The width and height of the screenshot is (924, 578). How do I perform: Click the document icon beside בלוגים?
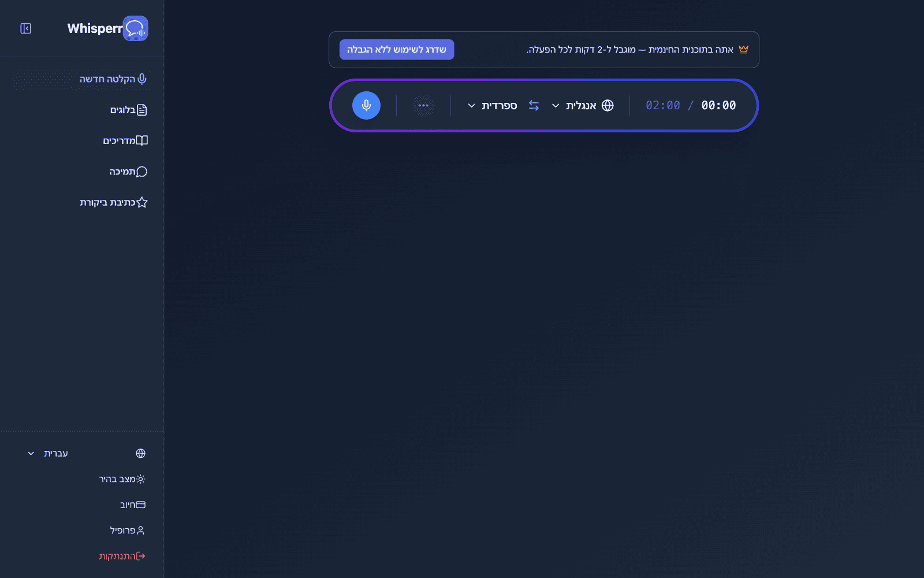[142, 110]
